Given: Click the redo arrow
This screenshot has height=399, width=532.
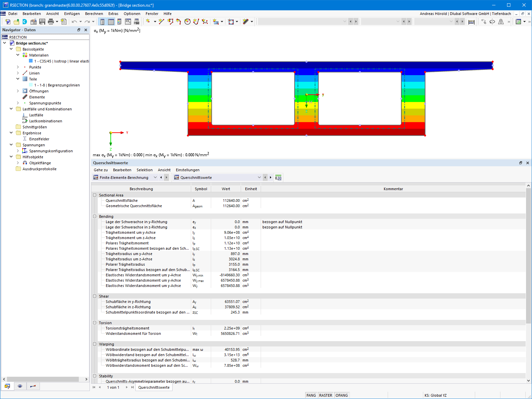Looking at the screenshot, I should (87, 22).
